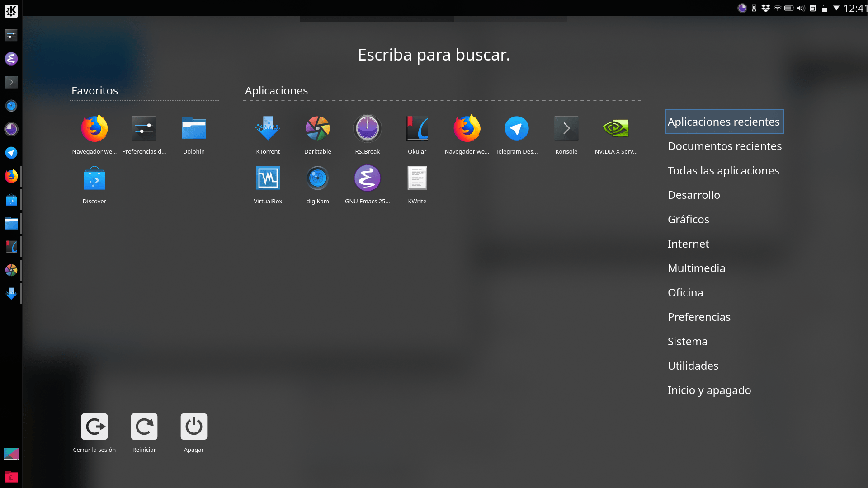
Task: Select the Documentos recientes category
Action: [724, 146]
